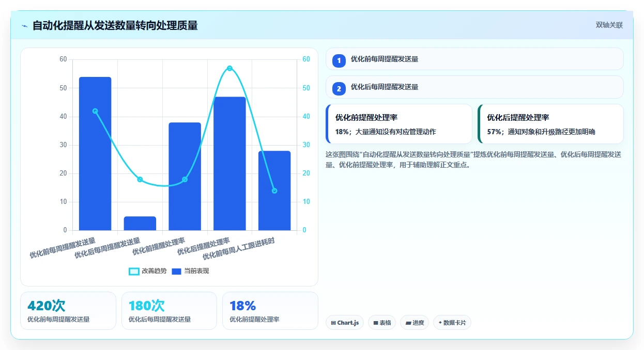Click the tallest bar for 优化前每周提醒发送量
Image resolution: width=644 pixels, height=350 pixels.
point(95,154)
